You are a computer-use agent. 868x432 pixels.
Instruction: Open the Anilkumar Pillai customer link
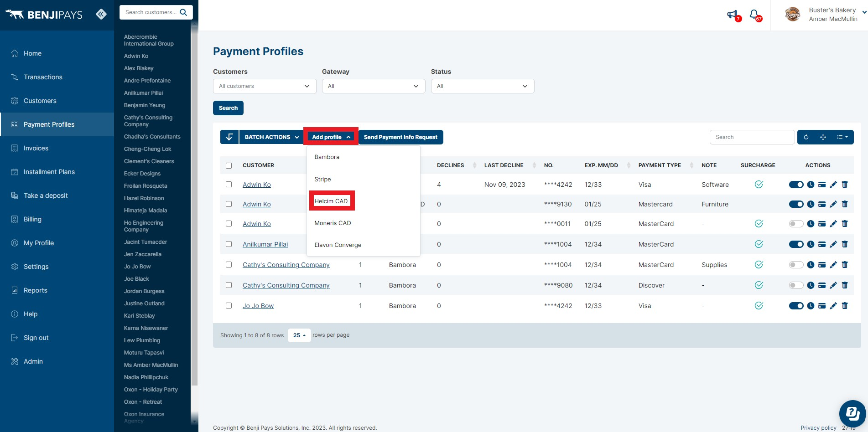265,244
